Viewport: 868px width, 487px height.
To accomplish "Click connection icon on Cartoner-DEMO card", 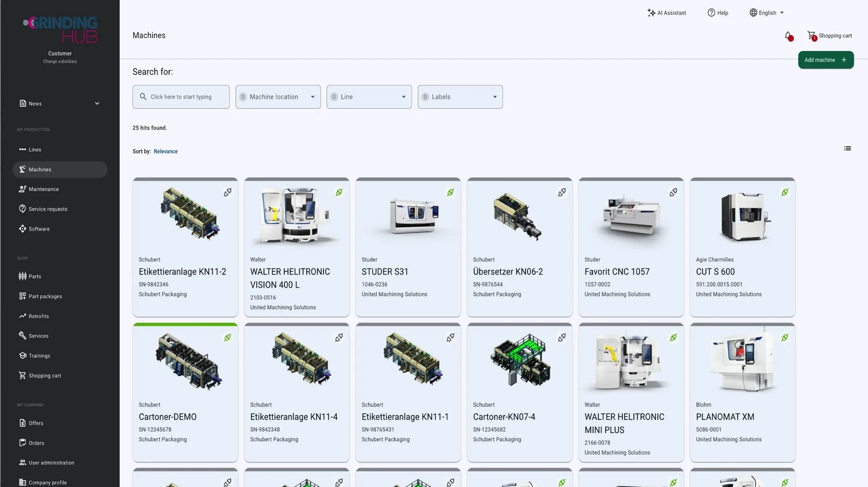I will [x=228, y=337].
